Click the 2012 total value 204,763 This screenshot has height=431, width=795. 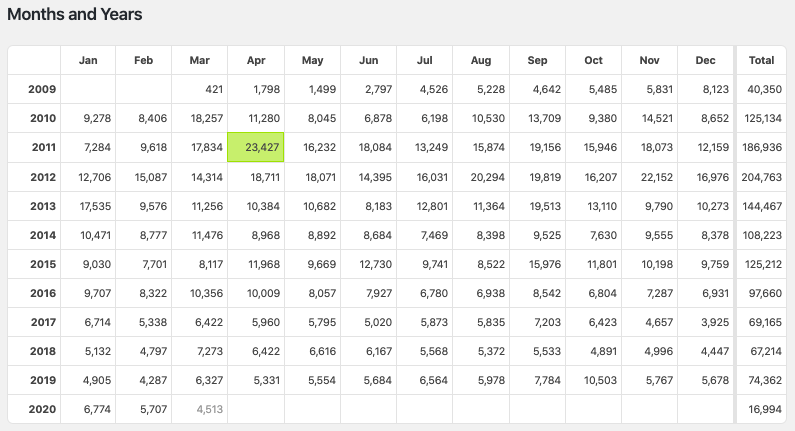pyautogui.click(x=762, y=176)
